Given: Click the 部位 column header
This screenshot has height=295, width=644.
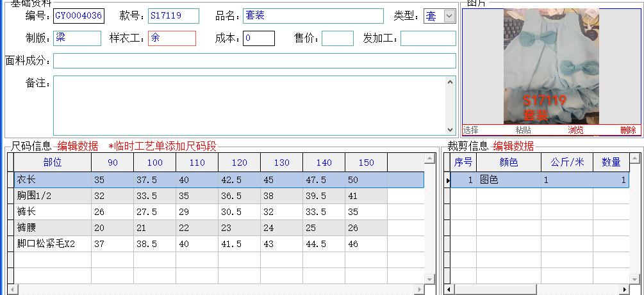Looking at the screenshot, I should (x=53, y=163).
